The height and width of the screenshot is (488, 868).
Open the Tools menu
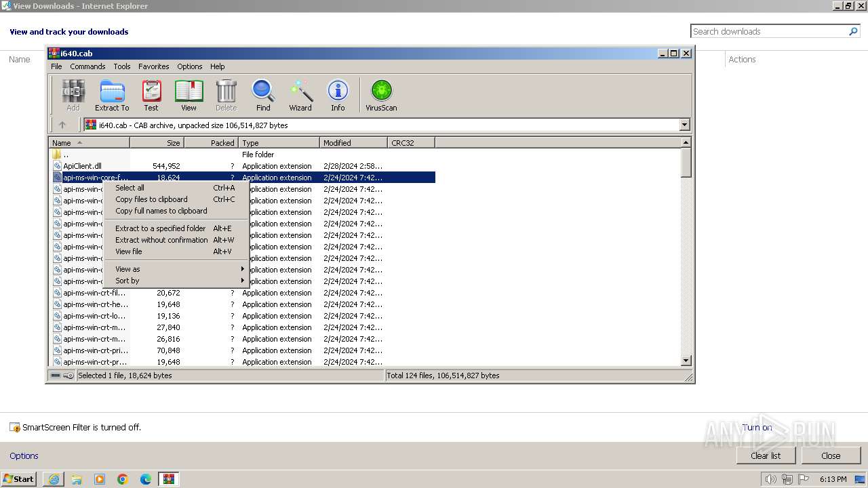point(122,66)
